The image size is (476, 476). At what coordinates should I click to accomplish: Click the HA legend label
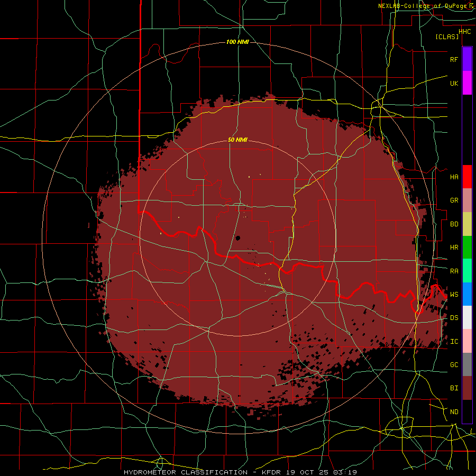point(454,177)
